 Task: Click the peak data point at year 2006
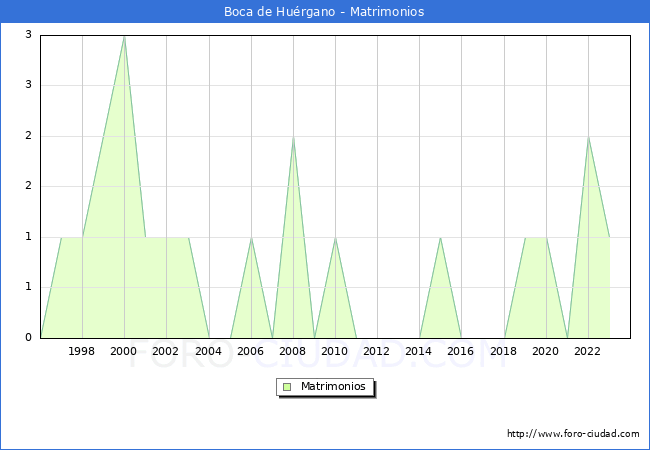pyautogui.click(x=251, y=238)
